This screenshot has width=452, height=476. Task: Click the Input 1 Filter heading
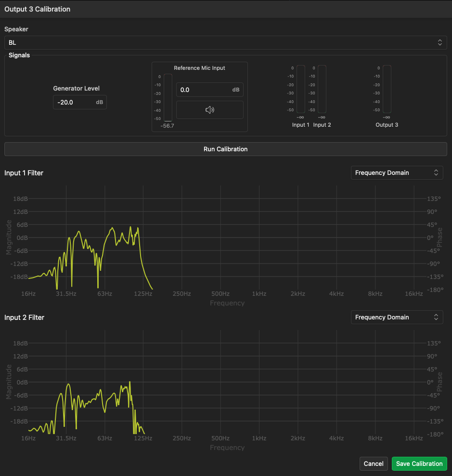(x=24, y=173)
